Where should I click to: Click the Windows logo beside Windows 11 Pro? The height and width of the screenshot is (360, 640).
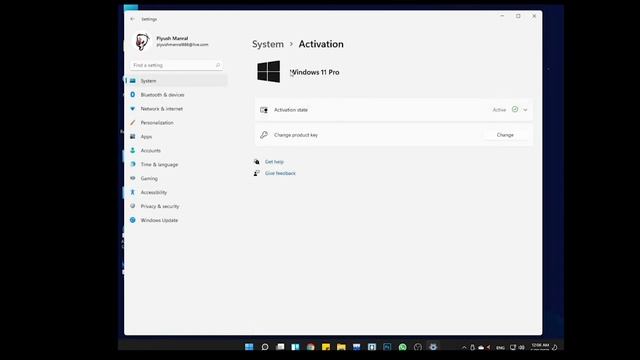(269, 71)
